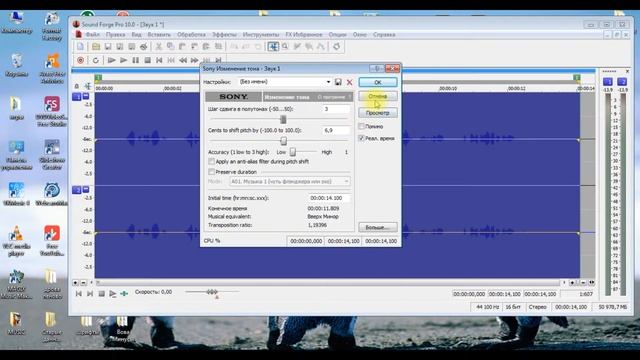This screenshot has height=360, width=640.
Task: Click the Просмотр preview button
Action: tap(378, 113)
